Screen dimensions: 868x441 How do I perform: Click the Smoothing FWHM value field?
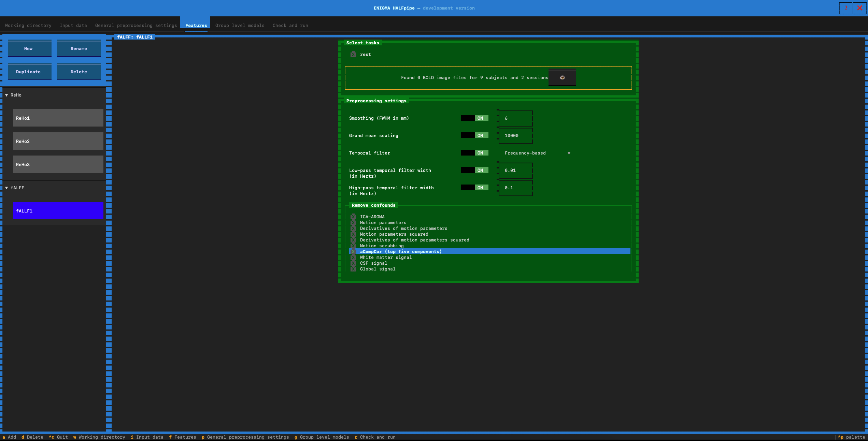click(x=515, y=118)
